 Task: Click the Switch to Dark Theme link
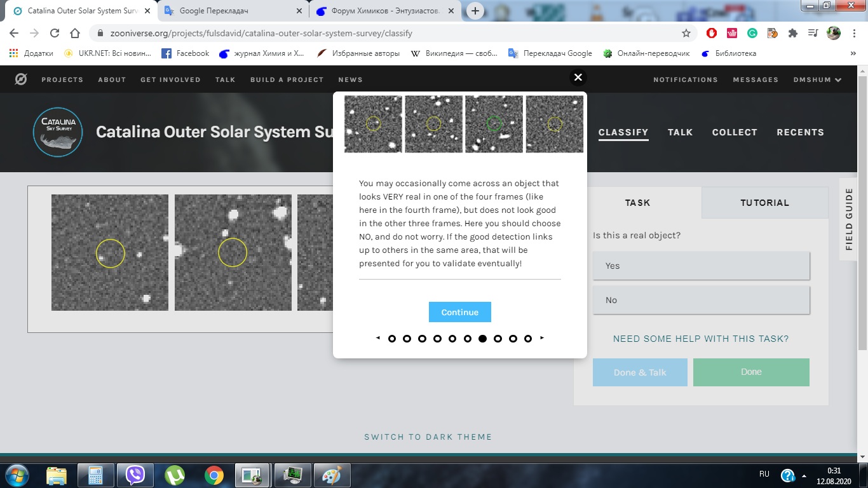[428, 437]
